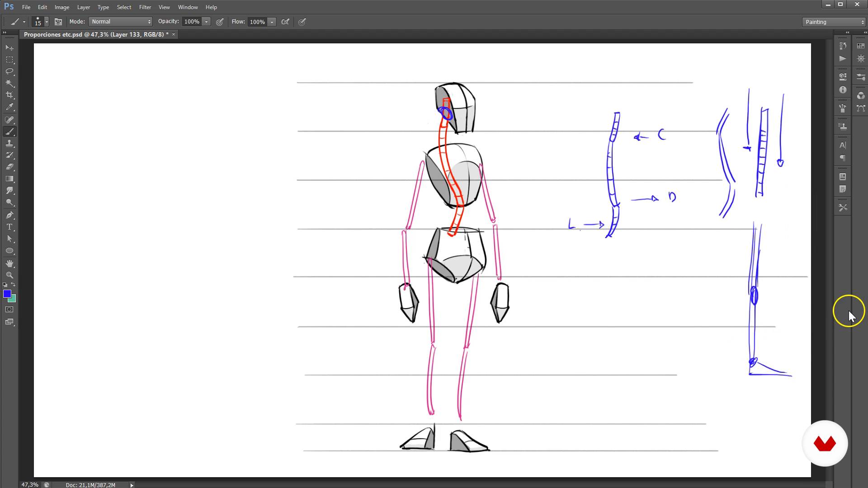Toggle pressure for opacity
Screen dimensions: 868x488
tap(220, 22)
